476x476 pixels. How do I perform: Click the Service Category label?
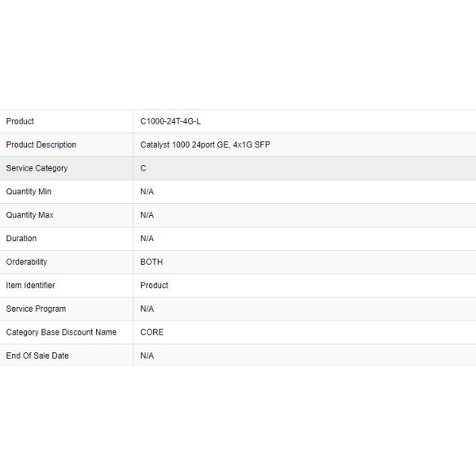click(x=36, y=168)
